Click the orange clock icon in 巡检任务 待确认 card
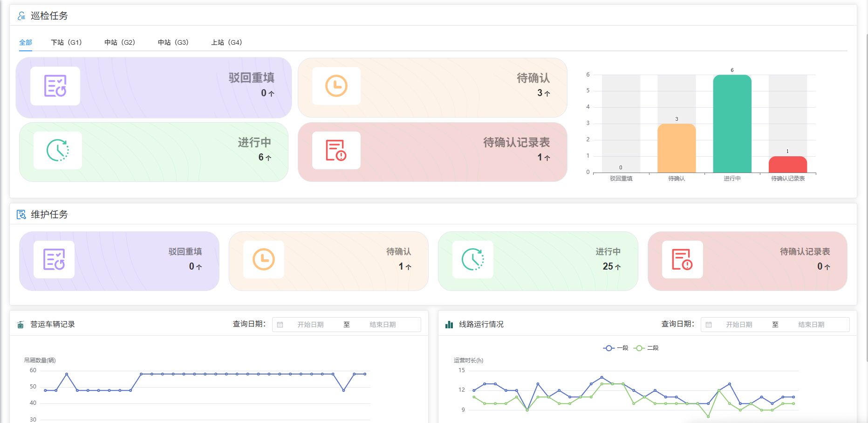Viewport: 868px width, 423px height. pyautogui.click(x=336, y=86)
